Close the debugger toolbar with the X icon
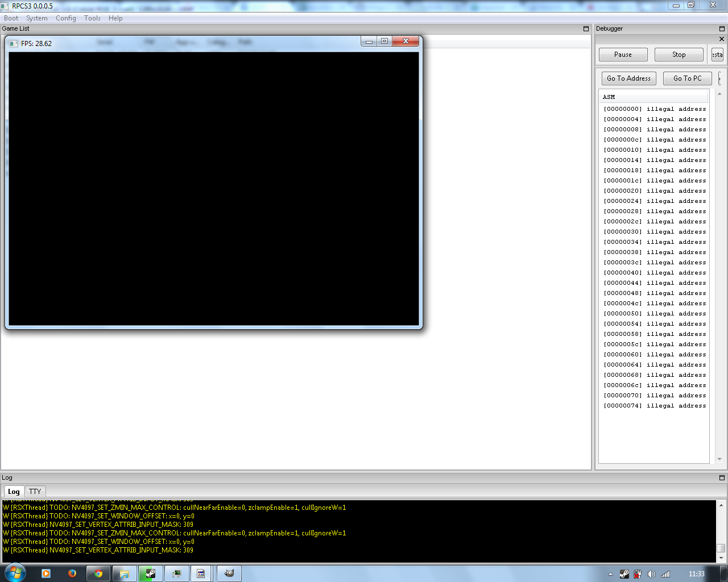The width and height of the screenshot is (728, 582). 722,39
